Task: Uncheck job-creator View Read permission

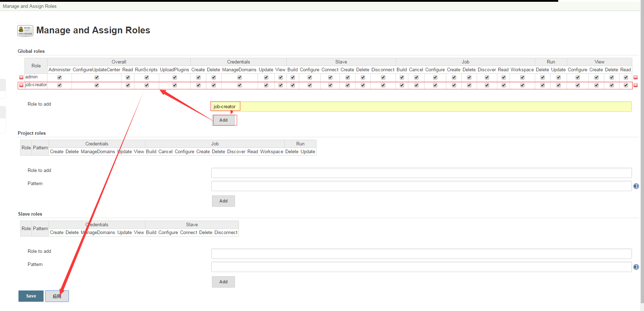Action: [x=626, y=85]
